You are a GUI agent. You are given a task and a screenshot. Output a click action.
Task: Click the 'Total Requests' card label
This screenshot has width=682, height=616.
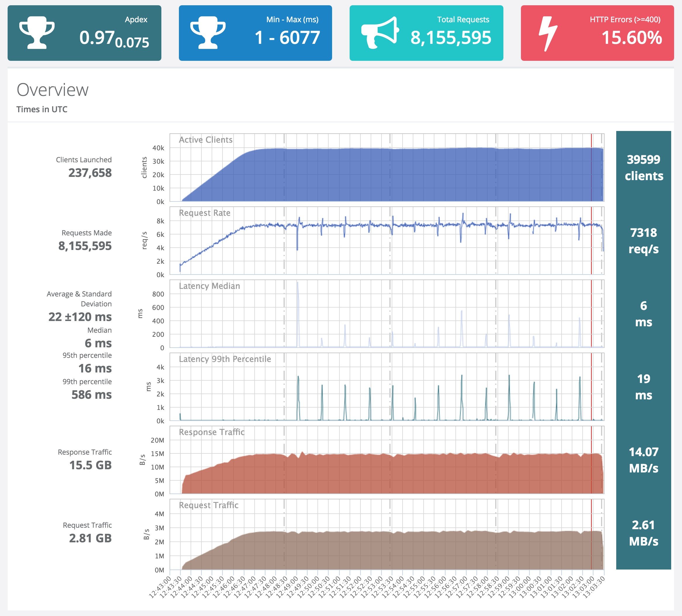pyautogui.click(x=463, y=20)
